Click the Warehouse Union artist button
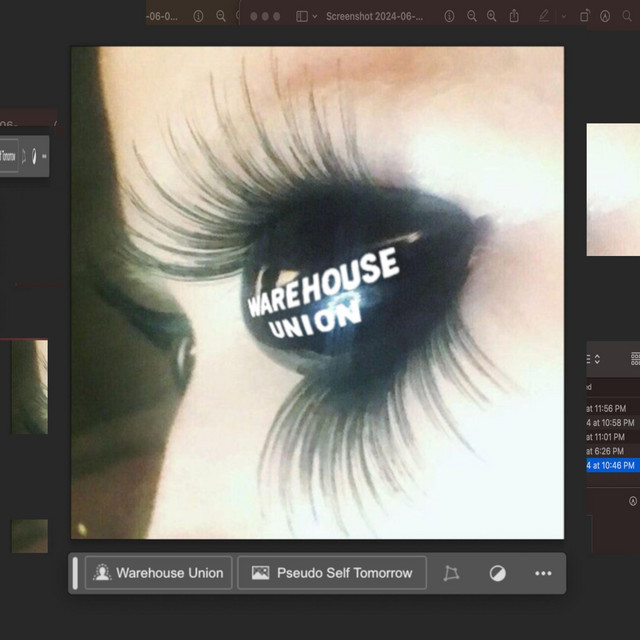Viewport: 640px width, 640px height. [x=158, y=573]
